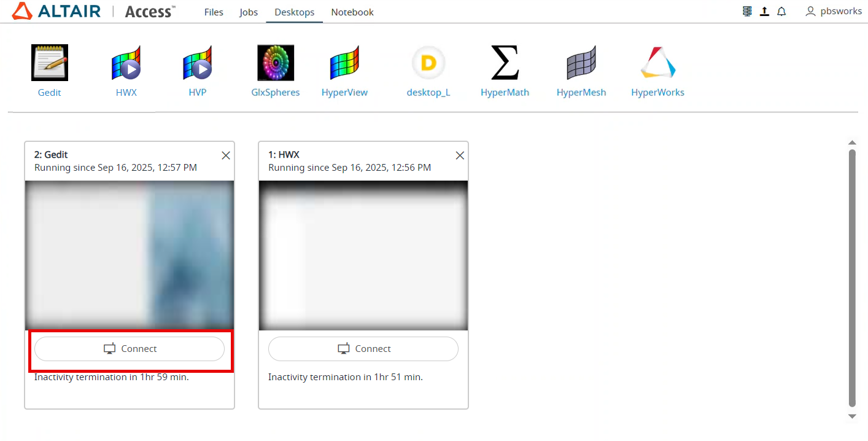Switch to the Jobs tab
The width and height of the screenshot is (868, 441).
(x=249, y=12)
